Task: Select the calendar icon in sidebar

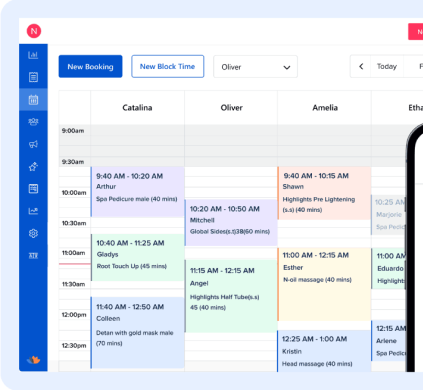Action: pyautogui.click(x=33, y=100)
